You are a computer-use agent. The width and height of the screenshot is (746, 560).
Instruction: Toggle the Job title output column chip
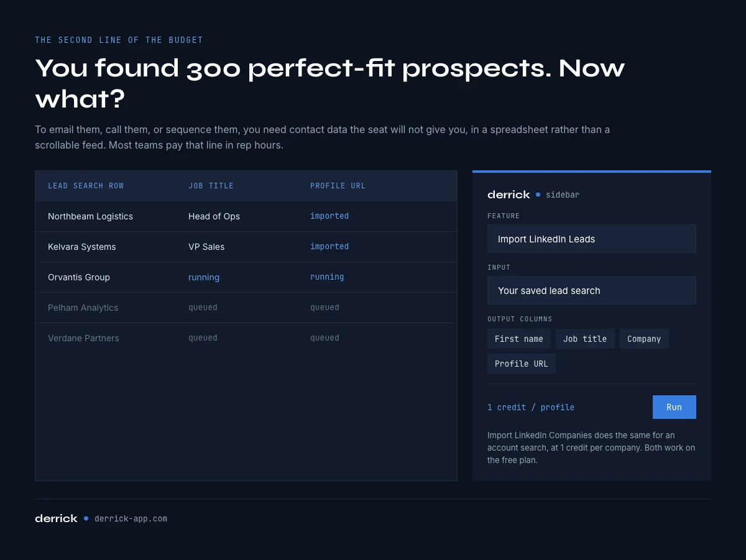(x=585, y=339)
